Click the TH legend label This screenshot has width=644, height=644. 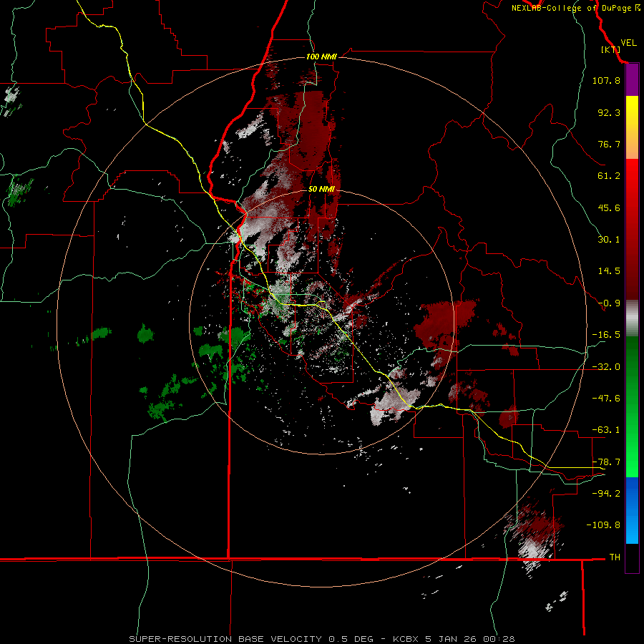(615, 557)
